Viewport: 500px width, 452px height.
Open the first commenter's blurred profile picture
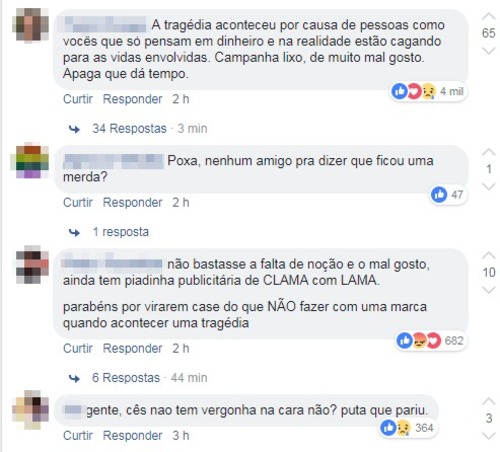[x=31, y=25]
